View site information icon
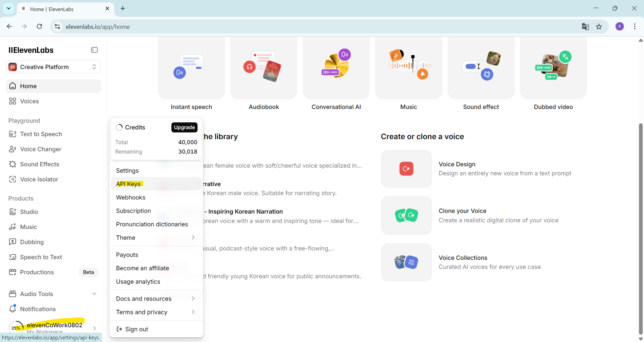The height and width of the screenshot is (342, 644). pos(58,27)
